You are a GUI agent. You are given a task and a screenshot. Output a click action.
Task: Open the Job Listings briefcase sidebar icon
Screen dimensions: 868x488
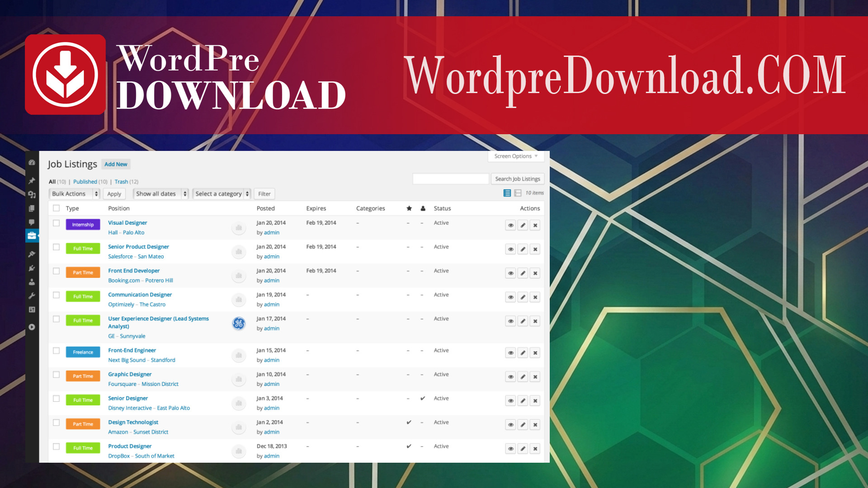pos(32,235)
